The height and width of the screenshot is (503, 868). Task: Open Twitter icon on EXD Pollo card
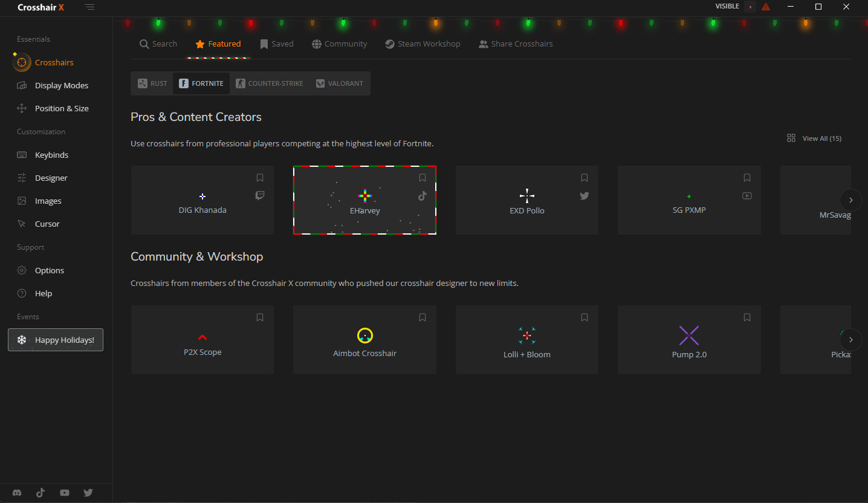point(585,196)
